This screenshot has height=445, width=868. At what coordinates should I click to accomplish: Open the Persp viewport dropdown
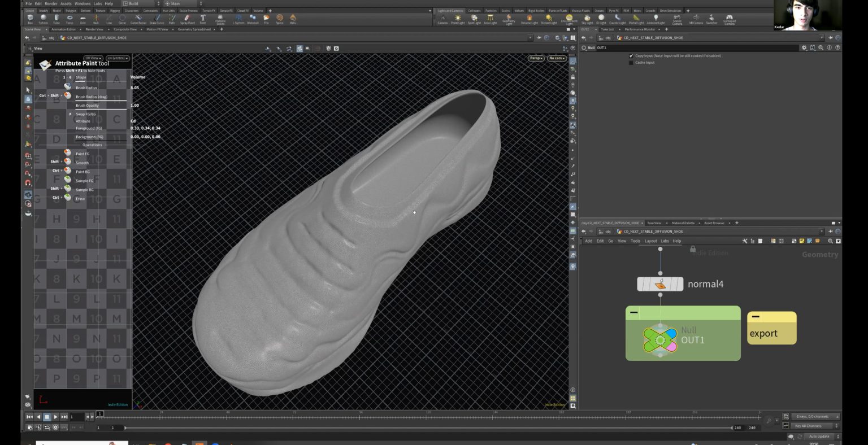tap(536, 58)
